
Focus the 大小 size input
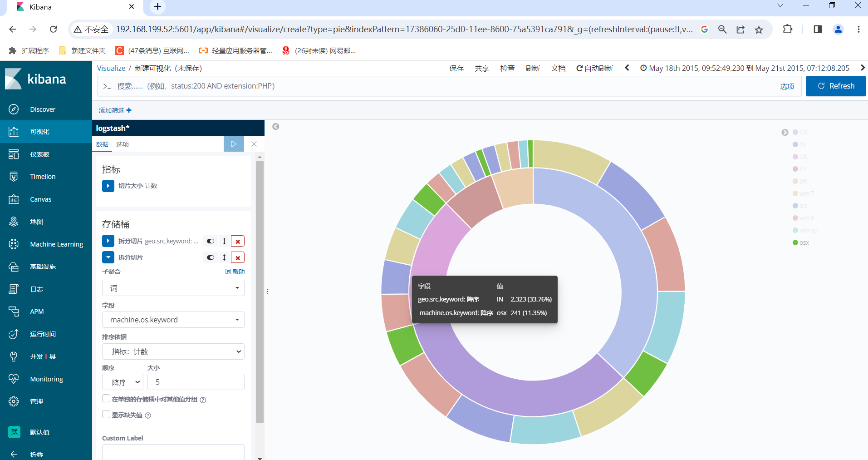196,382
